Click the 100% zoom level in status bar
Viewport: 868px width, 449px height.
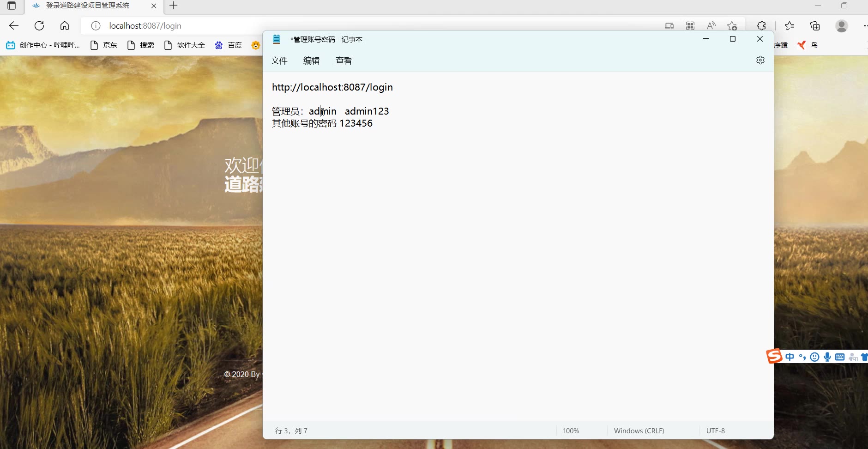click(x=571, y=431)
